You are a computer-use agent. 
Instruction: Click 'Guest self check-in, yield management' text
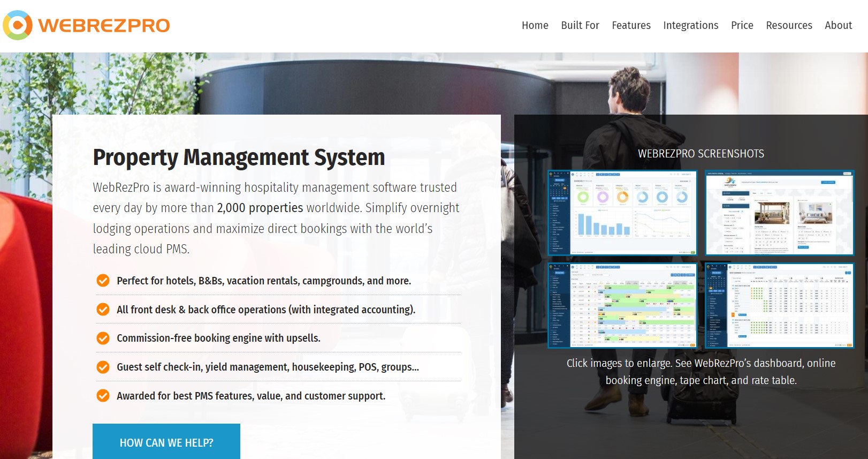(268, 367)
